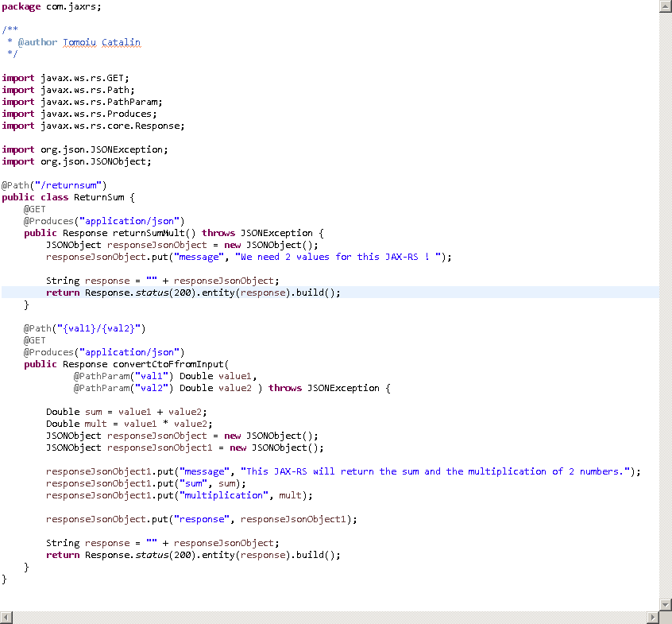Click the 'import org.json.JSONObject;' line

coord(76,161)
